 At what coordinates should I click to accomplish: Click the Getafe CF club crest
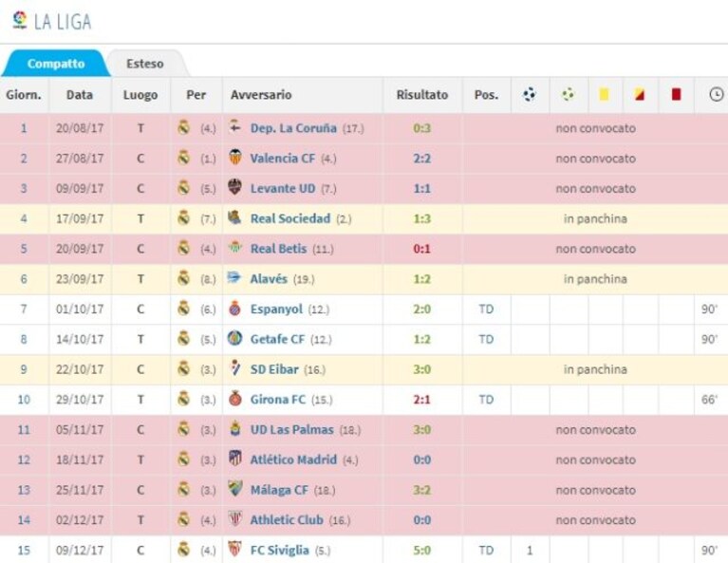(x=235, y=338)
